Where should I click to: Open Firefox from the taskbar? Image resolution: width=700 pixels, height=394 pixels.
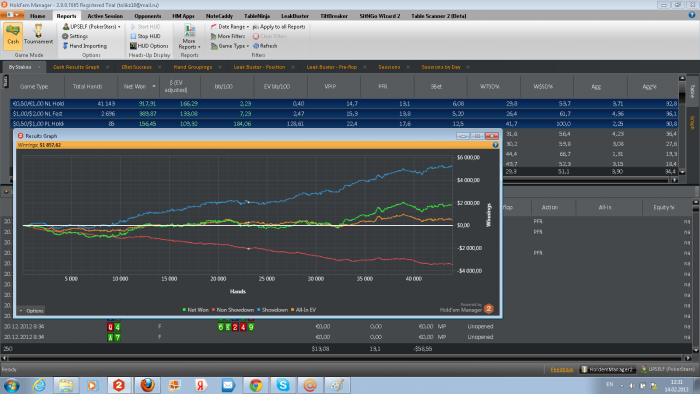(x=147, y=385)
